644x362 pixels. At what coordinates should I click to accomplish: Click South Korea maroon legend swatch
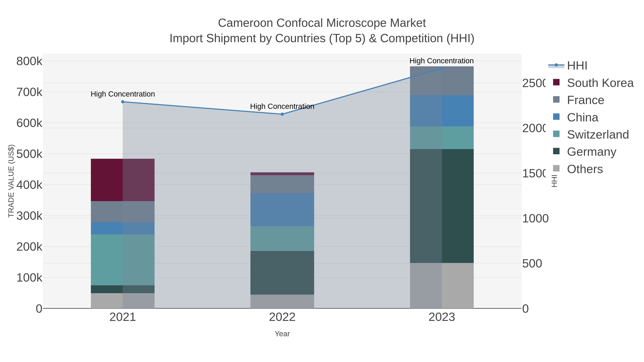(556, 82)
